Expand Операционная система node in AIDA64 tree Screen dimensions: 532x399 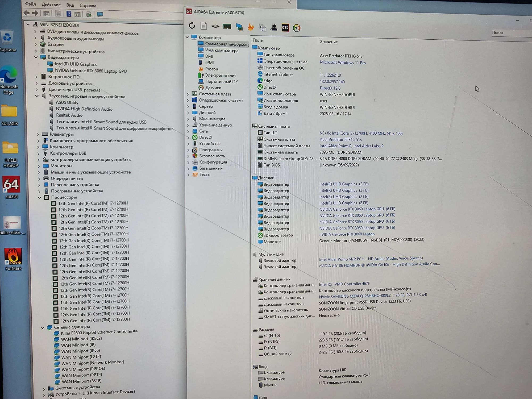[x=188, y=100]
